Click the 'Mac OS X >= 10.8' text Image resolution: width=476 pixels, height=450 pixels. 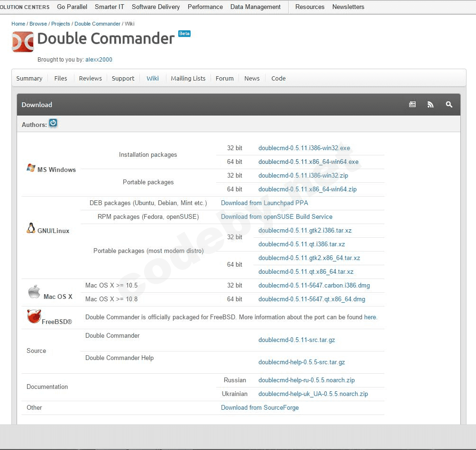tap(111, 299)
